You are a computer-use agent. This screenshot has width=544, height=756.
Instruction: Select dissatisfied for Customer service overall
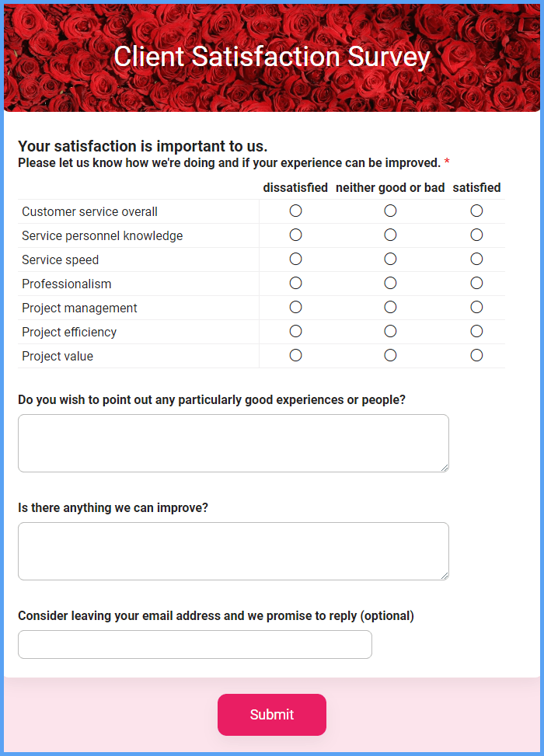(295, 211)
